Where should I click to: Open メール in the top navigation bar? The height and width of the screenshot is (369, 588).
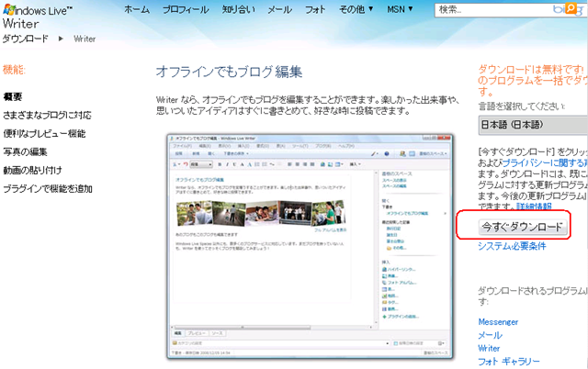point(279,9)
